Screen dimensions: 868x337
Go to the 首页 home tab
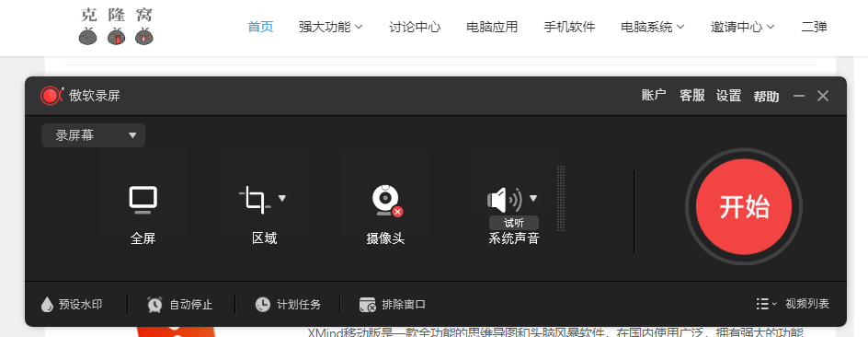coord(260,27)
